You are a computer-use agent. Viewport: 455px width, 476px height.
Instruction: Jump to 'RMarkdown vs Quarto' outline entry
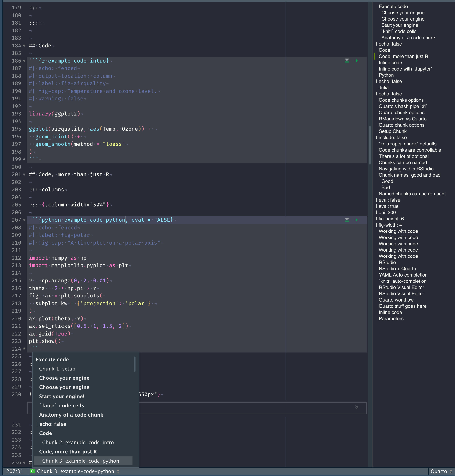pyautogui.click(x=403, y=119)
